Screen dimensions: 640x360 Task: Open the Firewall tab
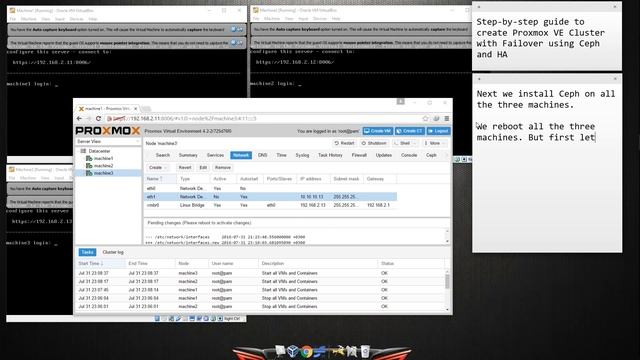359,155
